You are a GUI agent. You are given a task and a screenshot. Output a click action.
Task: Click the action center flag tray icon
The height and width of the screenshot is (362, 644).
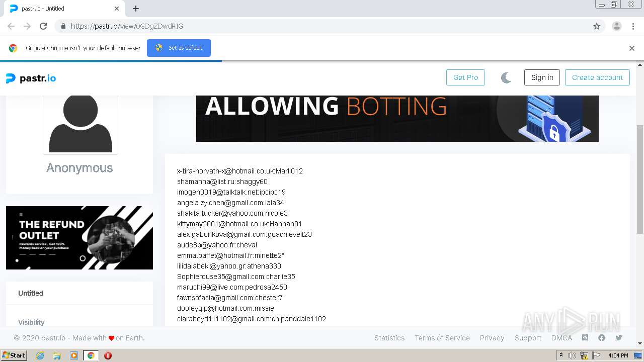tap(596, 355)
